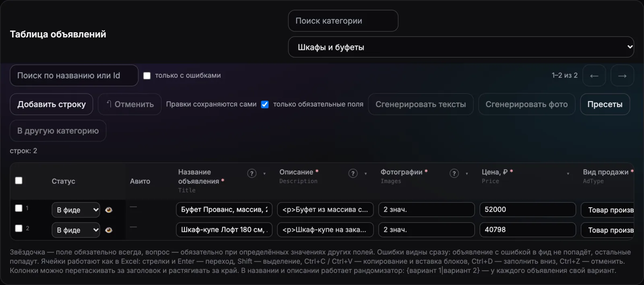Click the 'Добавить строку' button
This screenshot has width=644, height=285.
coord(52,104)
